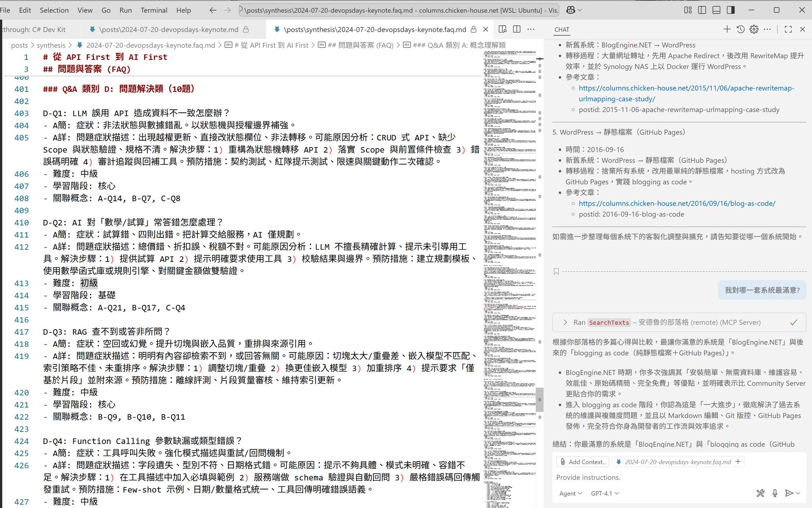Open the GPT-4.1 model picker
Image resolution: width=812 pixels, height=508 pixels.
point(604,493)
